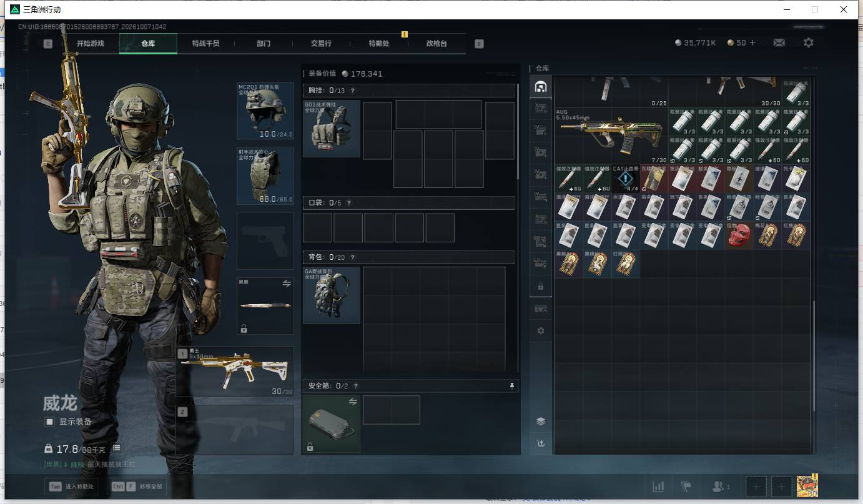Open the weight details list icon
Viewport: 863px width, 504px height.
[x=116, y=448]
